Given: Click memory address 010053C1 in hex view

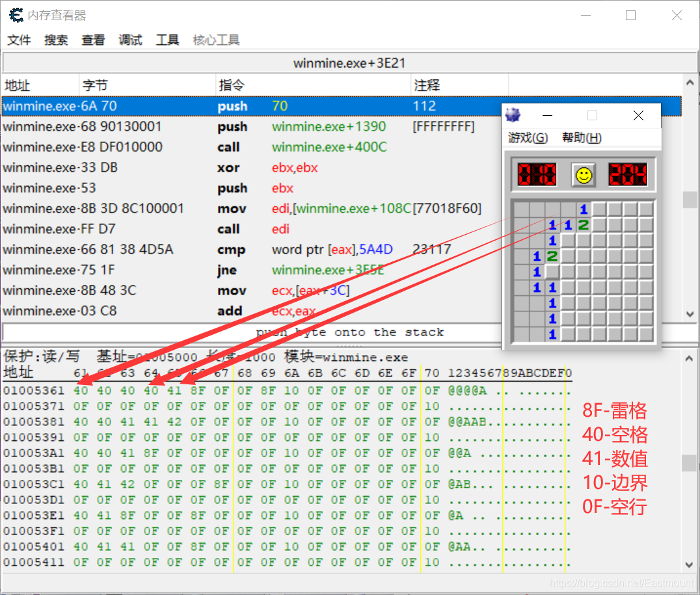Looking at the screenshot, I should click(34, 484).
